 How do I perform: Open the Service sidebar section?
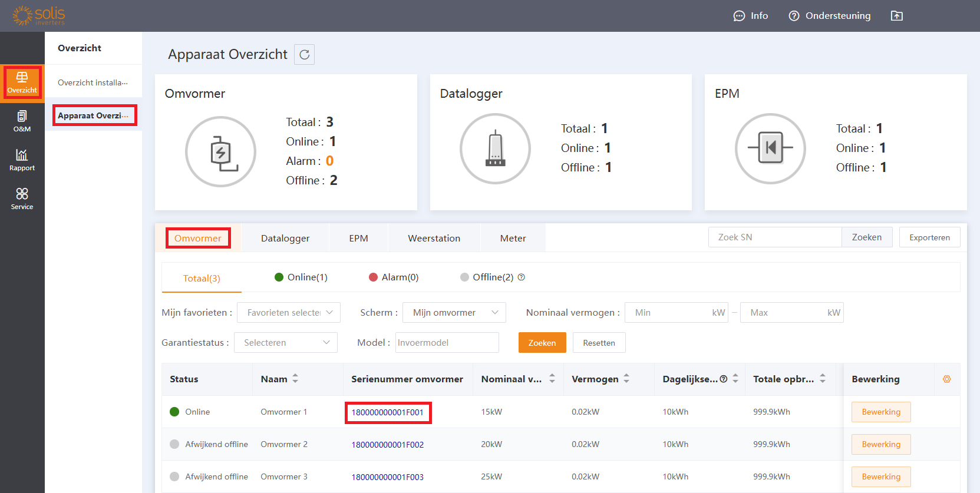pyautogui.click(x=22, y=198)
